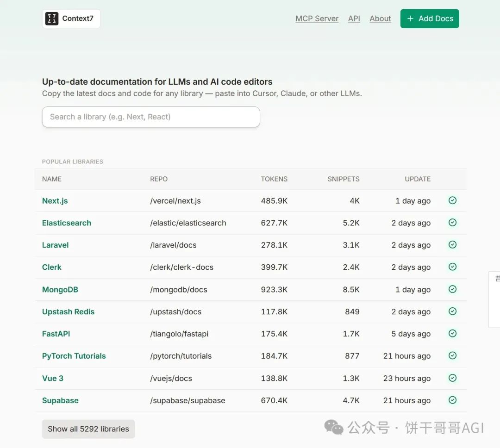Open the Supabase library

click(x=60, y=400)
